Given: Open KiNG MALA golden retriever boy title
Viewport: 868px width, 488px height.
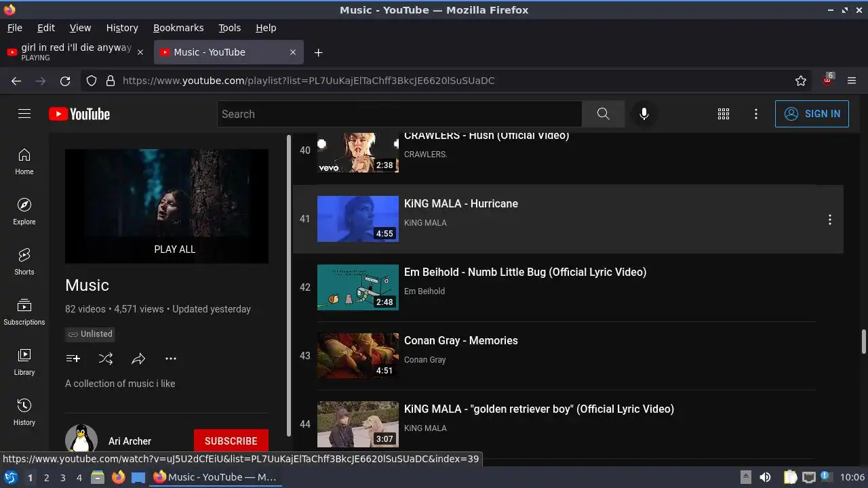Looking at the screenshot, I should [539, 409].
